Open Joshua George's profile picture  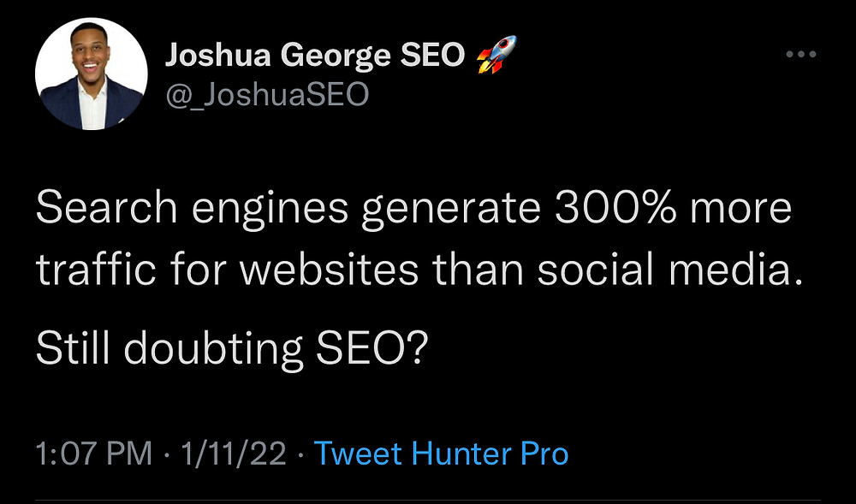[x=92, y=74]
